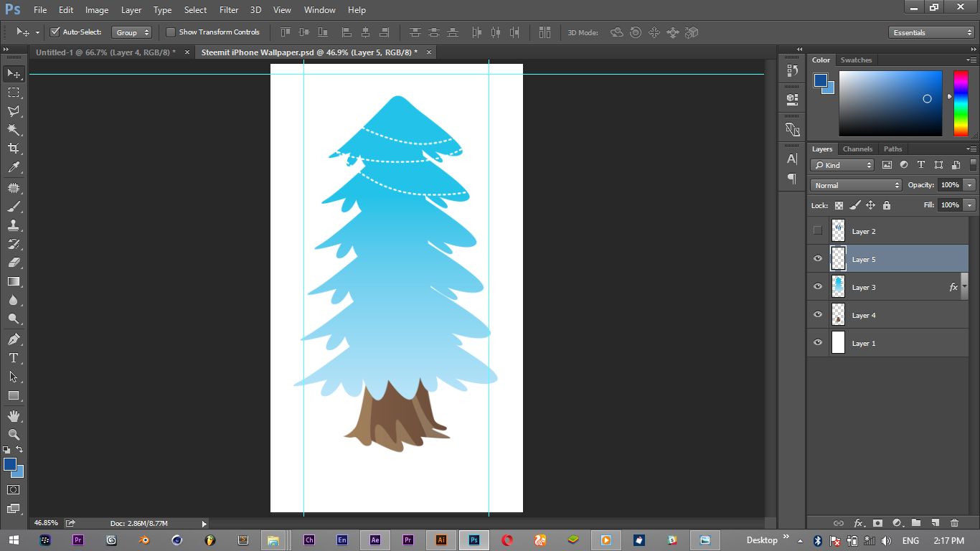Viewport: 980px width, 551px height.
Task: Switch to Channels tab
Action: (x=857, y=149)
